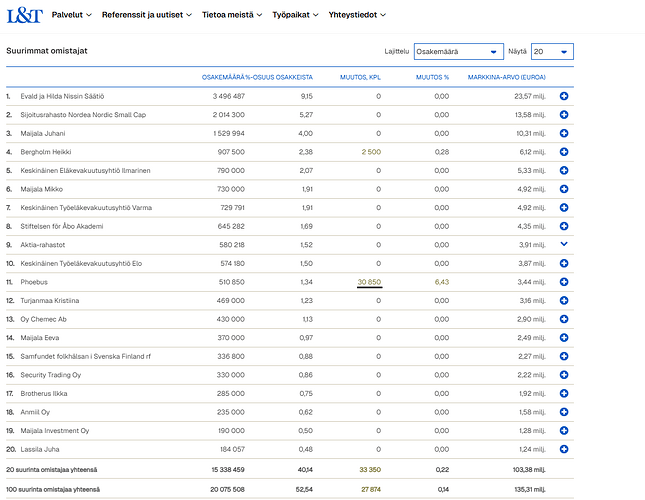Screen dimensions: 645x500
Task: Click the 27 874 total change value
Action: (371, 489)
